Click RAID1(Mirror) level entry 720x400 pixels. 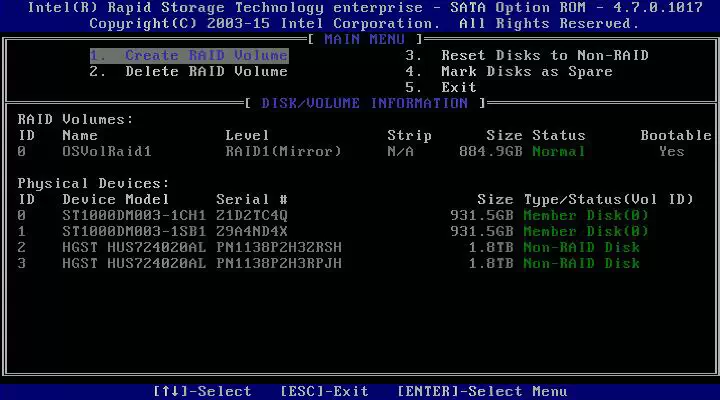pyautogui.click(x=283, y=151)
